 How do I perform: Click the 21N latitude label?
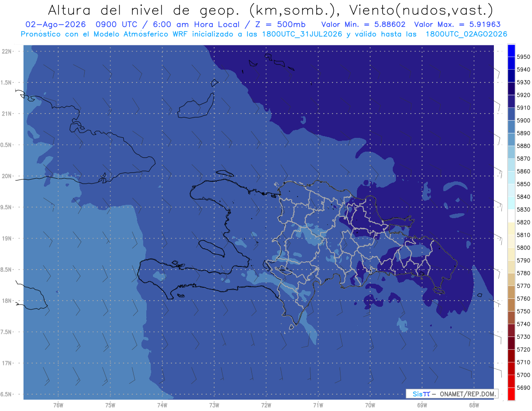click(7, 114)
